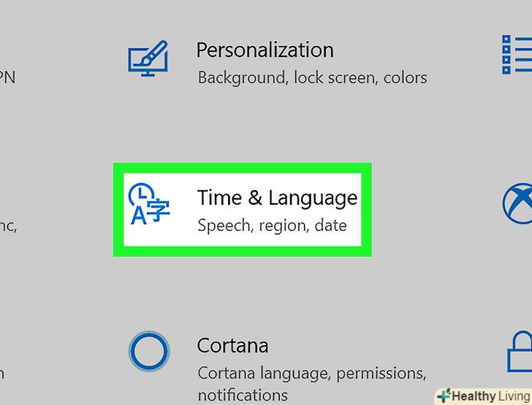Click the "Speech, region, date" subtitle
Viewport: 532px width, 405px height.
click(272, 225)
